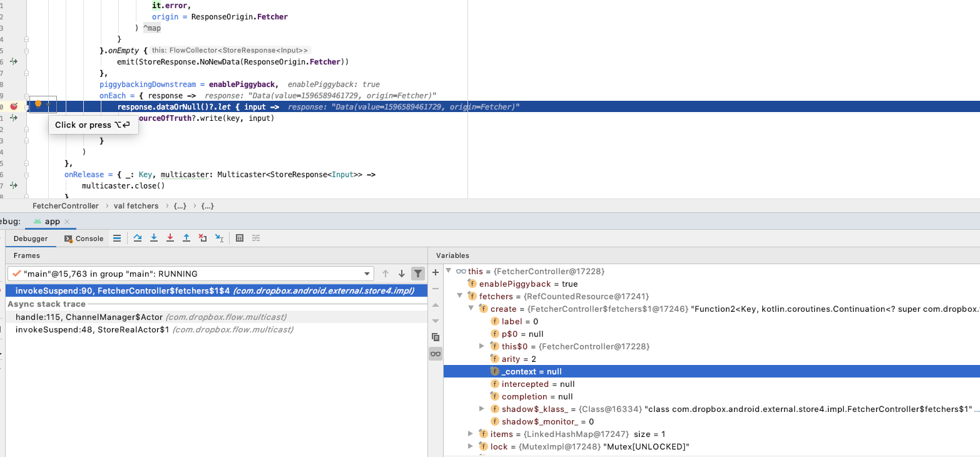Click the red breakpoint dot in gutter
This screenshot has height=457, width=980.
[14, 106]
